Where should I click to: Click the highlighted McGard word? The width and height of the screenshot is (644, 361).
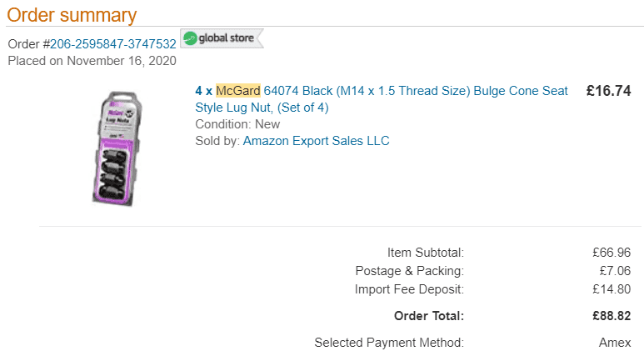click(x=238, y=90)
